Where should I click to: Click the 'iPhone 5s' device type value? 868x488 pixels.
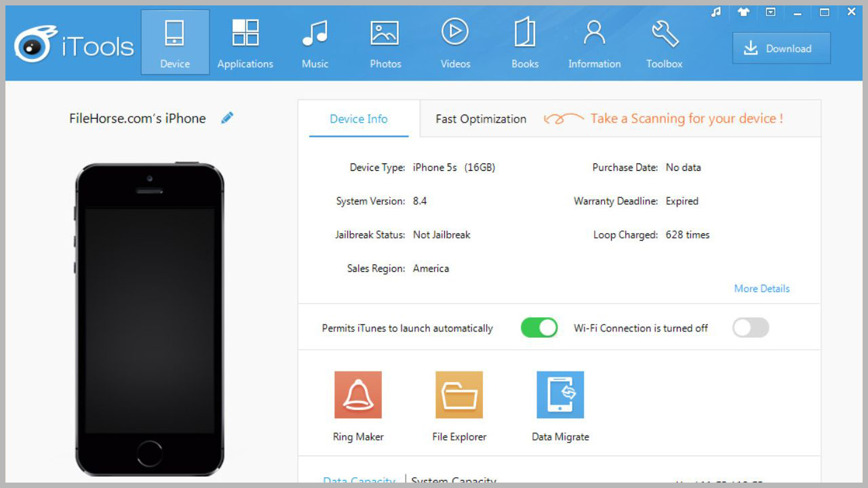[x=435, y=167]
